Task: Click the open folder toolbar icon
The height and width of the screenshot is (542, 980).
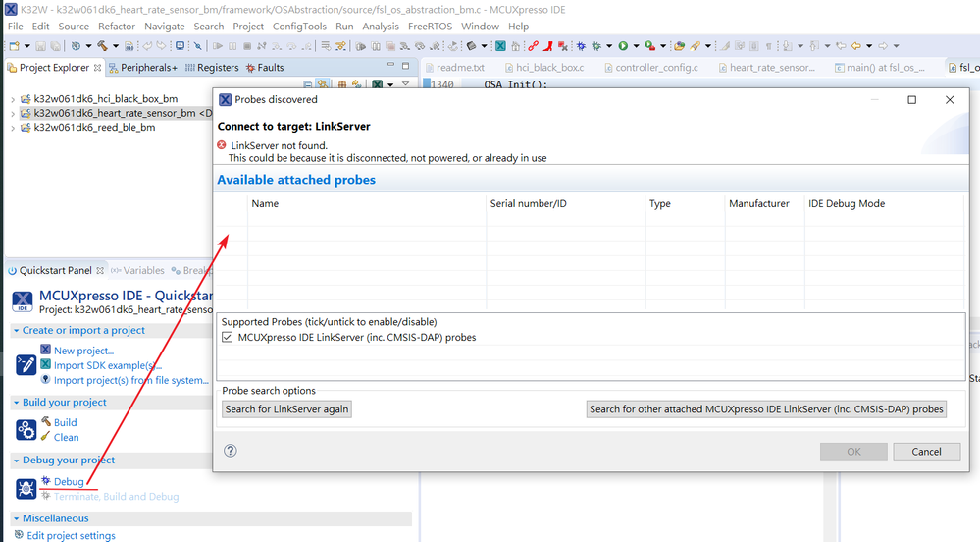Action: click(x=679, y=46)
